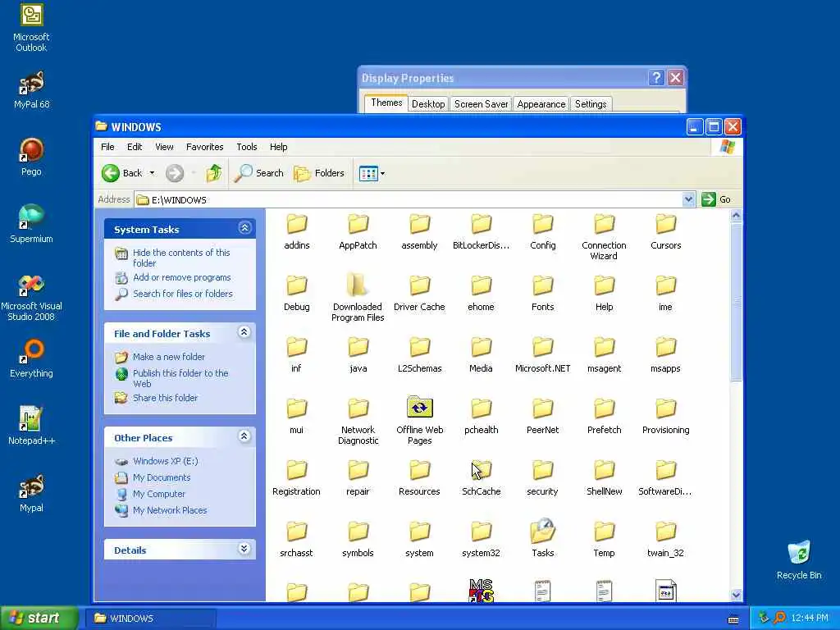
Task: Expand the Details panel
Action: [x=244, y=549]
